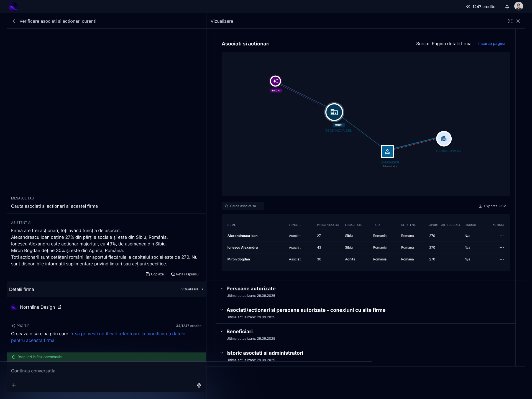Click actions dashes for Alexandrescu Ioan

[x=502, y=236]
